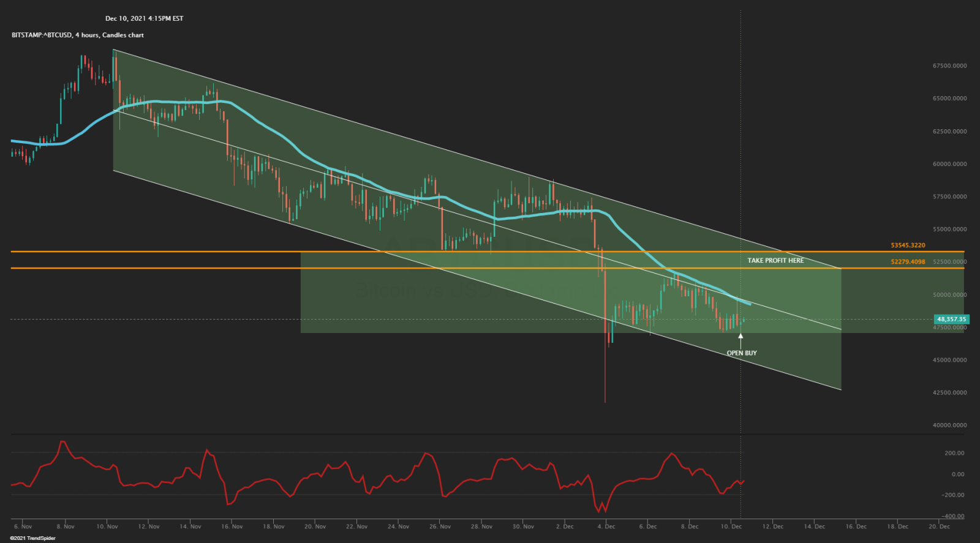Click the '26. Nov' date label

[440, 526]
